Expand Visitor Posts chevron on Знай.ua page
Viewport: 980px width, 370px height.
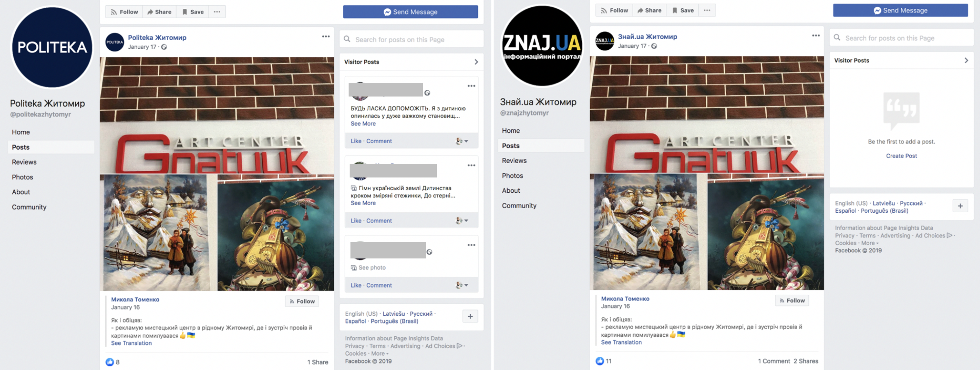pos(966,61)
